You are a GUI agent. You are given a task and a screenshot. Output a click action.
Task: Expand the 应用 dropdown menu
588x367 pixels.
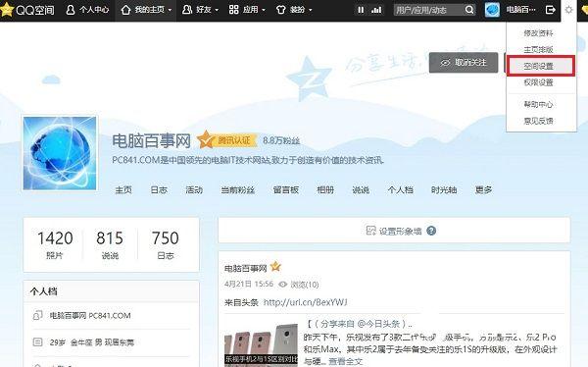tap(247, 10)
